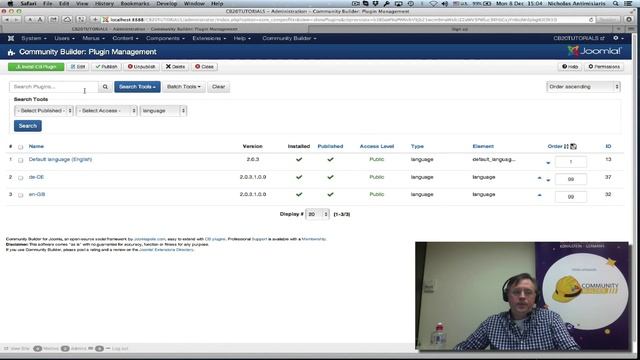Click the blue Search button
The height and width of the screenshot is (360, 640).
point(27,126)
